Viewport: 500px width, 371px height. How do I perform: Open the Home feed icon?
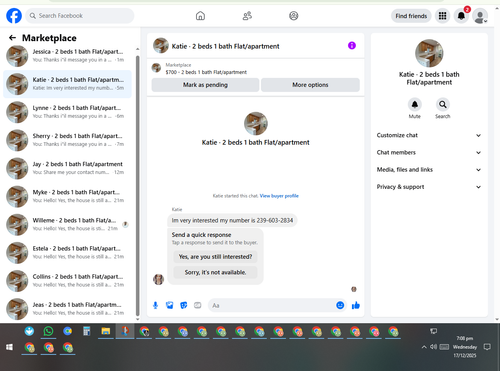[200, 16]
